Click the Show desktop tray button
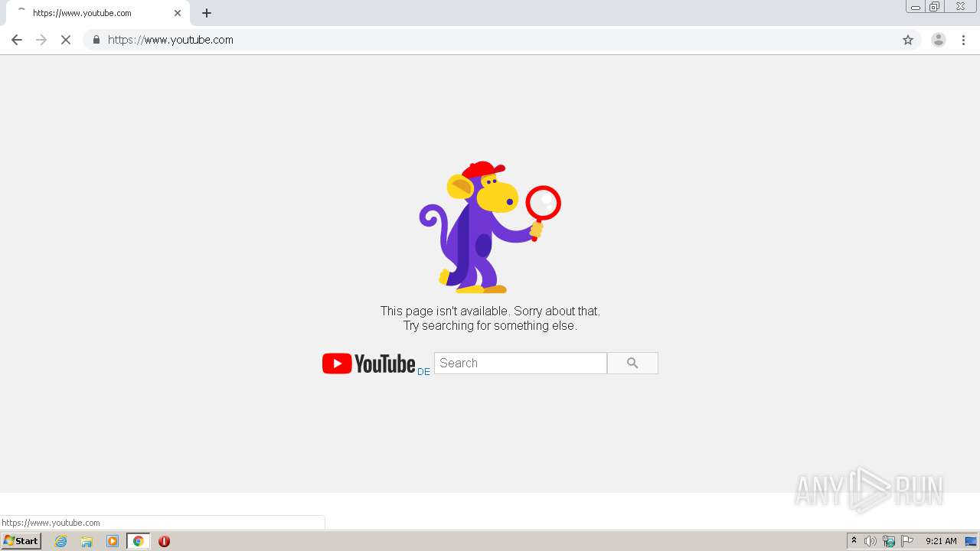Screen dimensions: 980x551 tap(971, 541)
